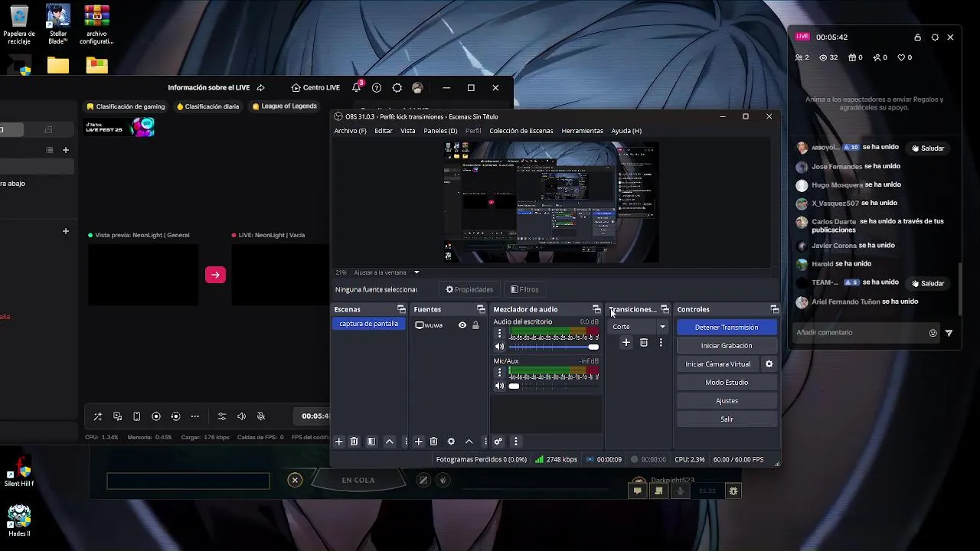This screenshot has height=551, width=980.
Task: Open Centro LIVE link
Action: coord(315,88)
